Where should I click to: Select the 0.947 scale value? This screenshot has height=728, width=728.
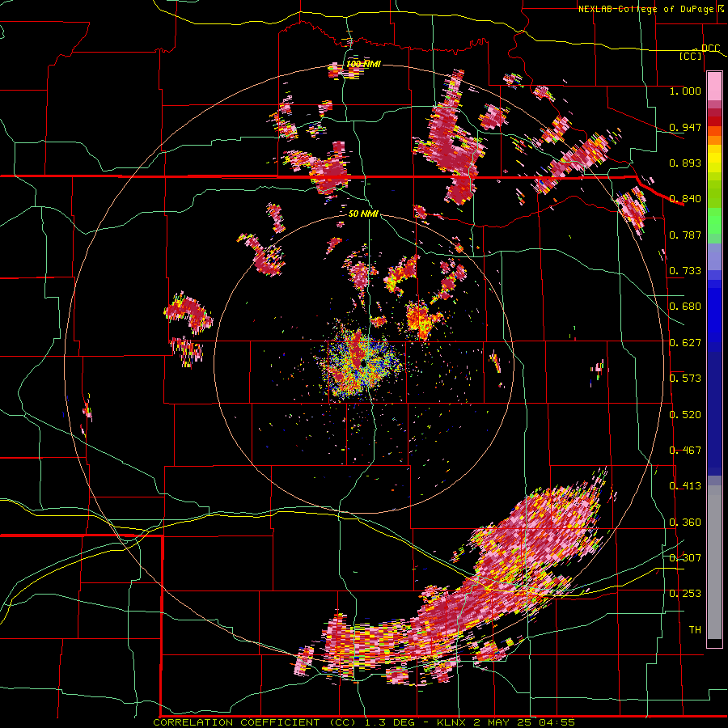pos(685,127)
